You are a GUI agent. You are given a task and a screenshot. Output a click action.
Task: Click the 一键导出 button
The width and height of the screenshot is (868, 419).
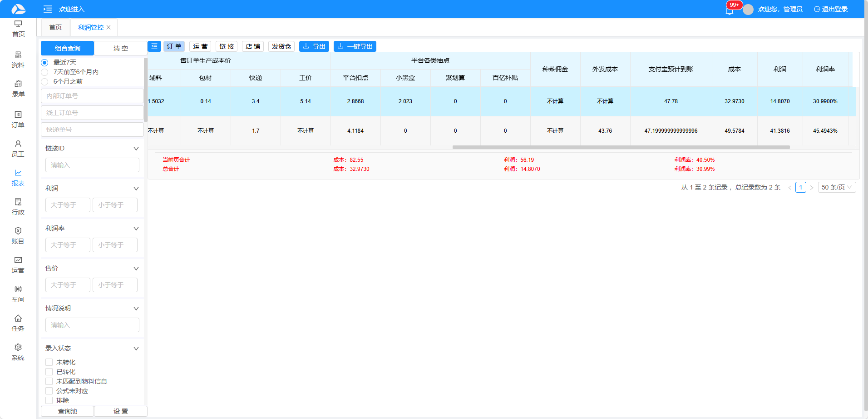(355, 46)
